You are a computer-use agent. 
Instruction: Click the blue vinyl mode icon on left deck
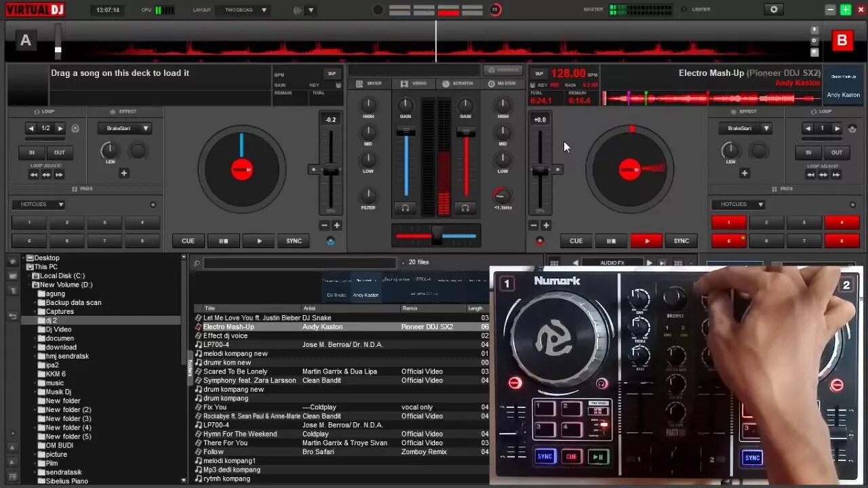click(330, 241)
